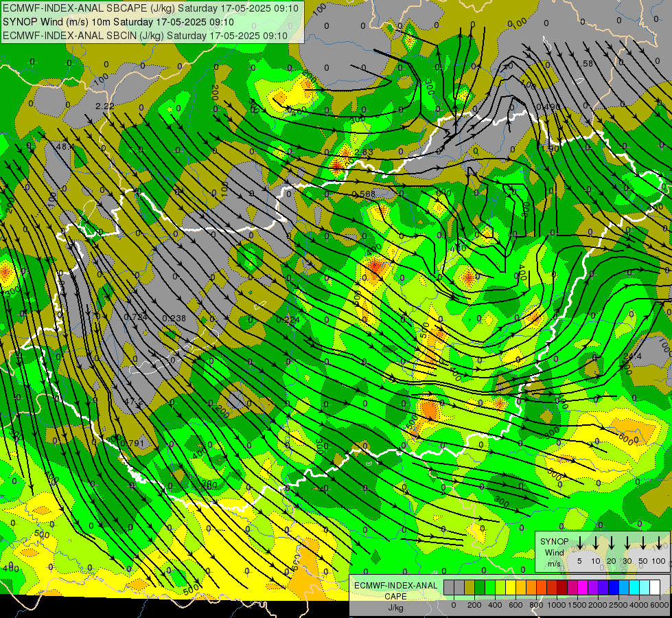The width and height of the screenshot is (672, 618).
Task: Pick the yellow swatch in the CAPE legend
Action: (x=511, y=587)
